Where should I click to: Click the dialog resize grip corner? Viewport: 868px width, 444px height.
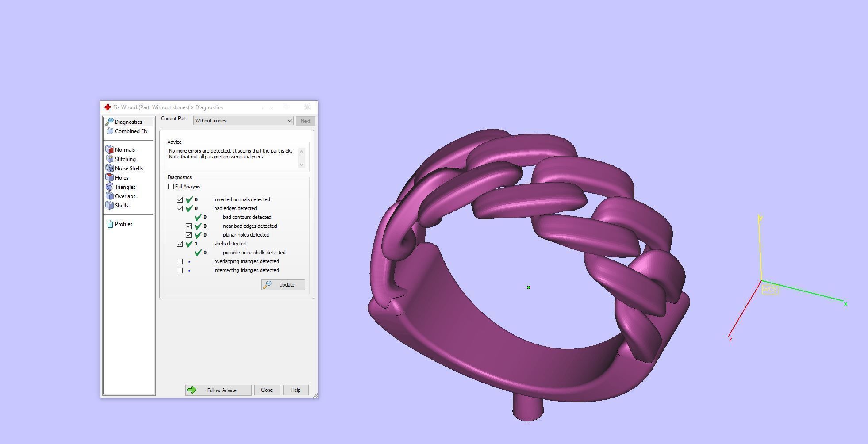[x=315, y=395]
